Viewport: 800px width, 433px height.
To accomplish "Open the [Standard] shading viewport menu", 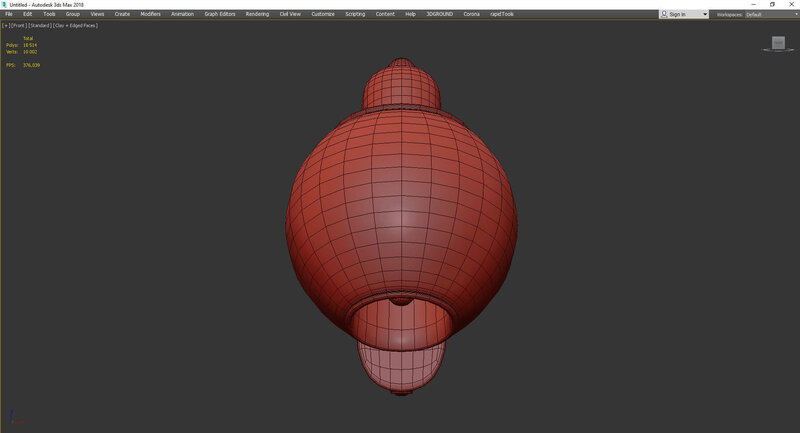I will pyautogui.click(x=40, y=25).
